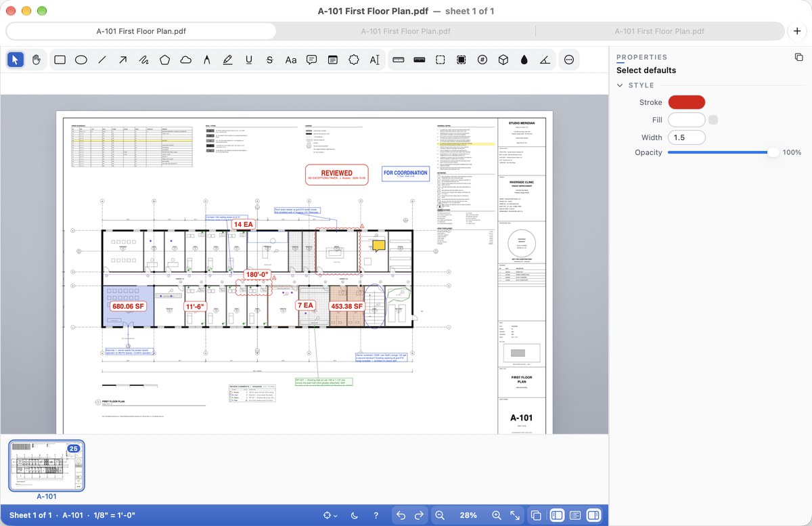Select the Callout comment tool
The image size is (812, 526).
point(311,60)
